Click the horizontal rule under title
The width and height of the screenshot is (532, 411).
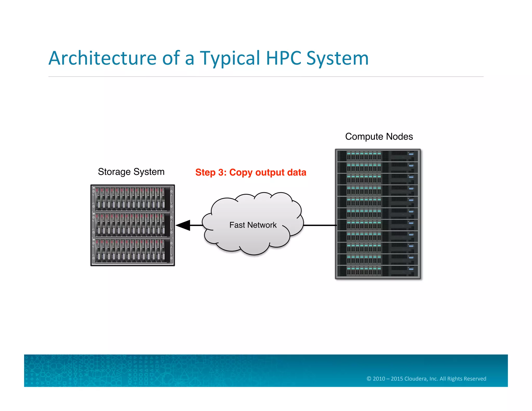(266, 77)
